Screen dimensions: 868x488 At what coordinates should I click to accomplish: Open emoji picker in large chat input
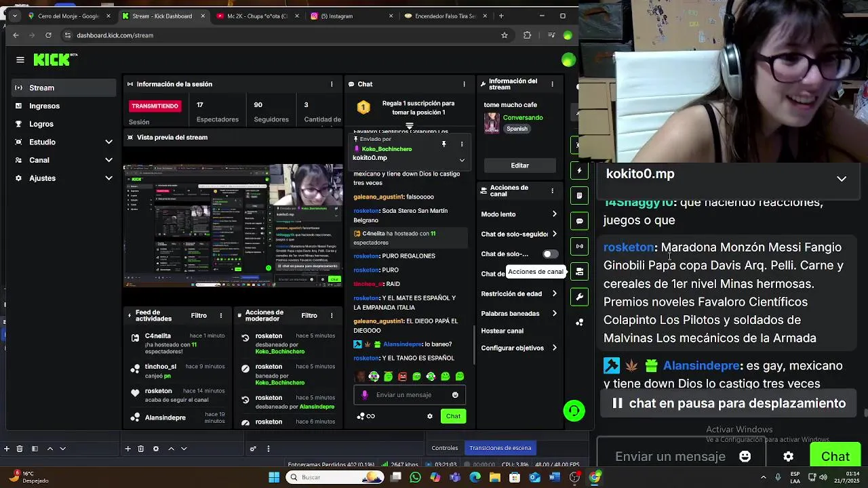pyautogui.click(x=745, y=457)
